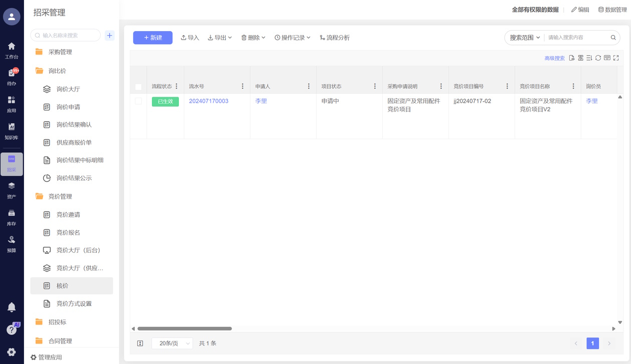Screen dimensions: 631x364
Task: Open the 导出 dropdown in toolbar
Action: [220, 38]
